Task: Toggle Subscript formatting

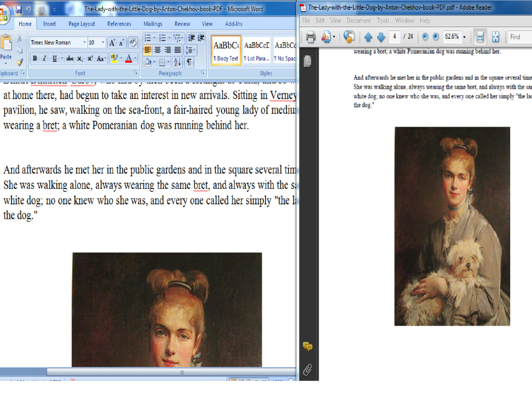Action: click(x=80, y=59)
